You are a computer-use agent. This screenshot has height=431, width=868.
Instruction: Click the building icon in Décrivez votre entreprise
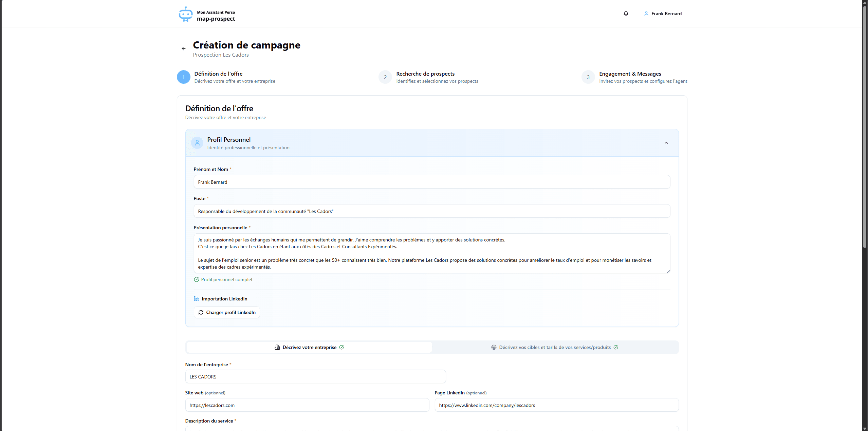(x=277, y=347)
